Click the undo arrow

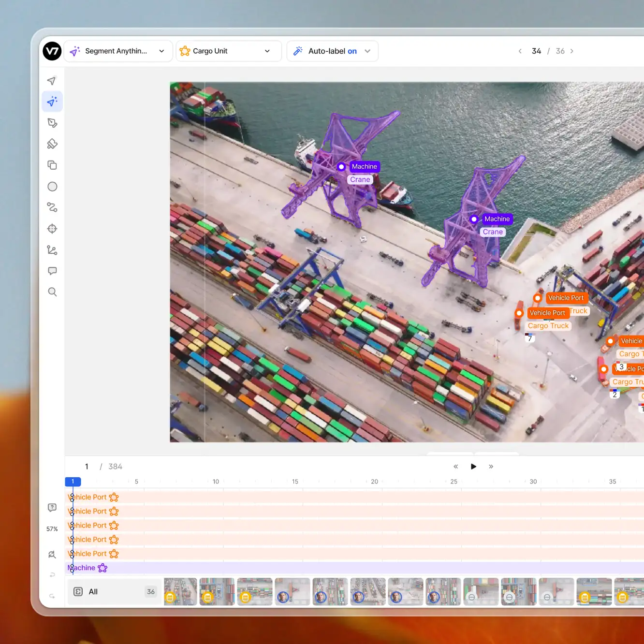(x=52, y=575)
